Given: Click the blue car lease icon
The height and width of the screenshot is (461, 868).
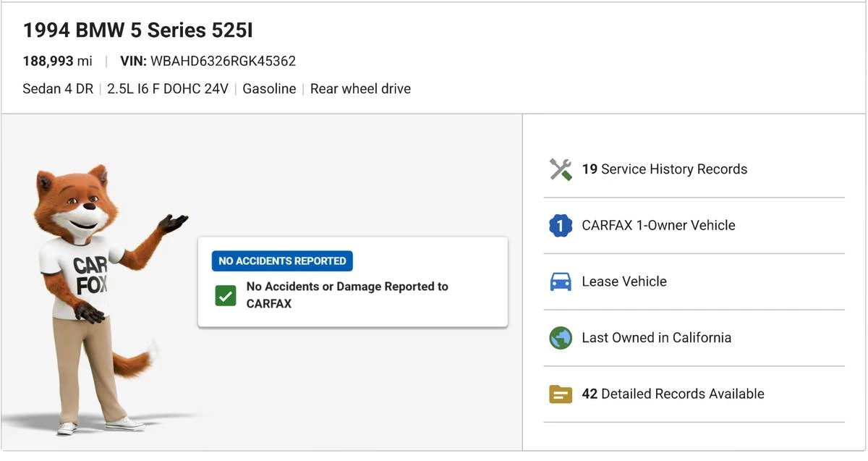Looking at the screenshot, I should (561, 282).
